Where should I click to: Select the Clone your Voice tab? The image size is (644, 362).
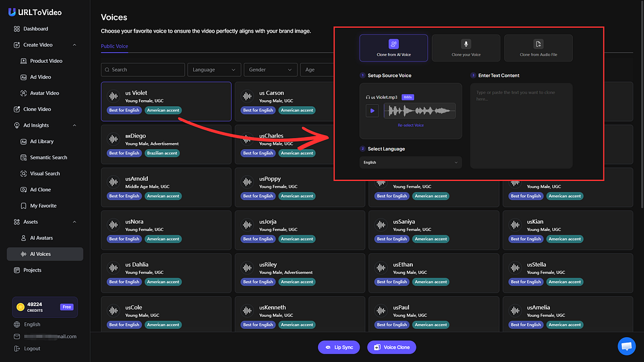point(466,48)
